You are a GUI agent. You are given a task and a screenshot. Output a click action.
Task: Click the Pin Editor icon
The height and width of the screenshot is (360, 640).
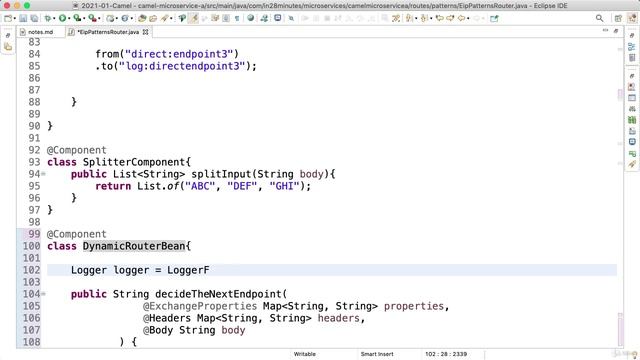point(494,18)
